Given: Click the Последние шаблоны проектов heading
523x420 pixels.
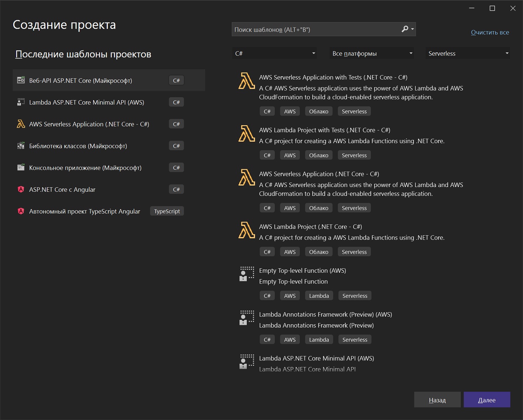Looking at the screenshot, I should click(83, 54).
